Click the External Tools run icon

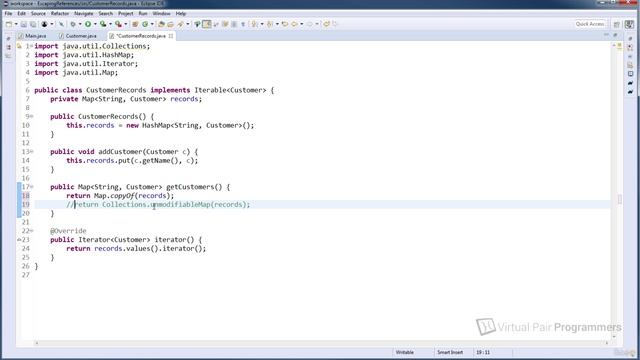(x=118, y=24)
